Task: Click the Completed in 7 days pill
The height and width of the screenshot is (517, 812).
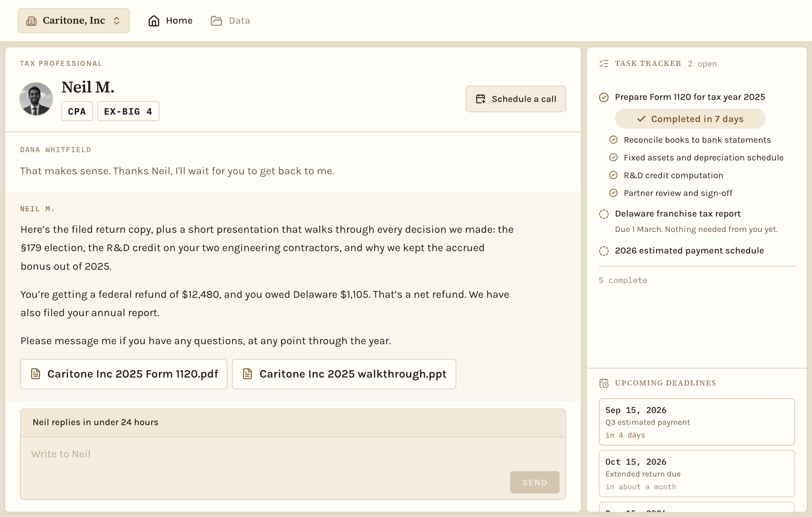Action: point(690,119)
